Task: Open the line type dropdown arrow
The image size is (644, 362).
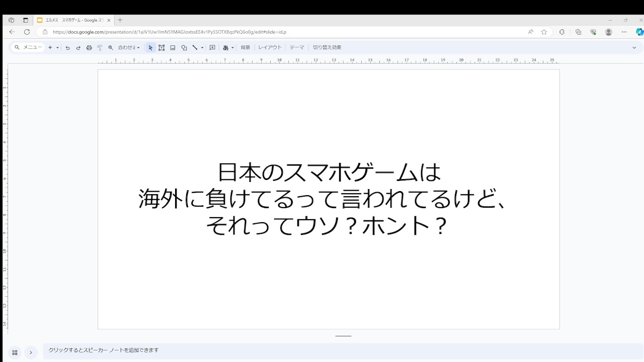Action: click(x=202, y=48)
